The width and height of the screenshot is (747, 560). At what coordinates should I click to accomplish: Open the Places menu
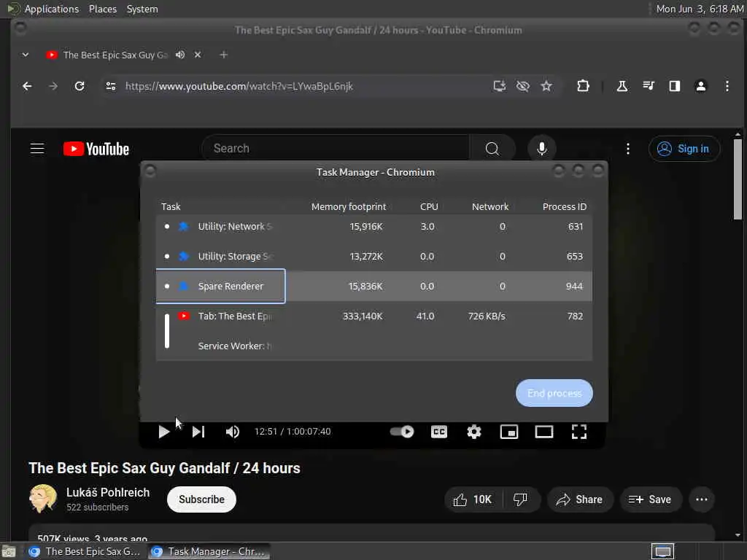pyautogui.click(x=102, y=9)
